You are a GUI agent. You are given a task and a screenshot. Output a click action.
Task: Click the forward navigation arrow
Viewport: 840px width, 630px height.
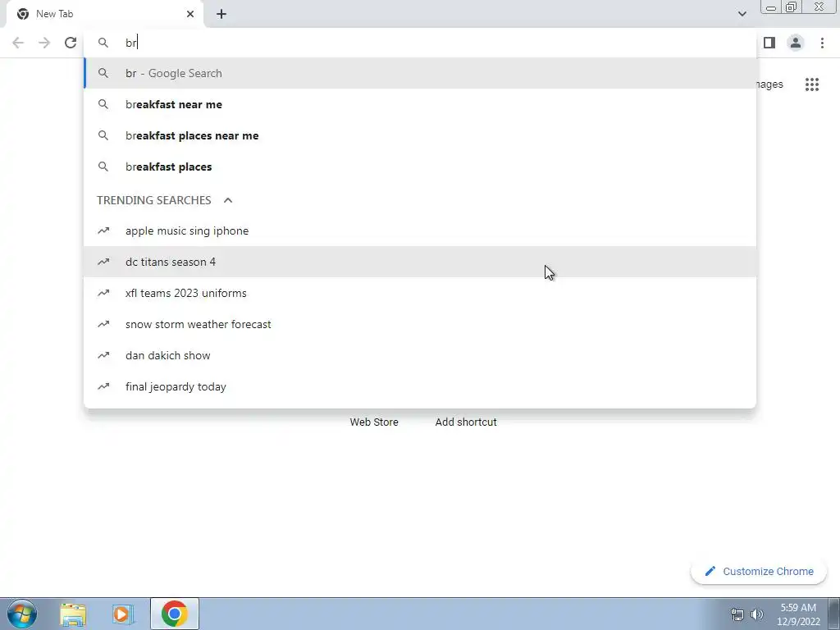44,43
